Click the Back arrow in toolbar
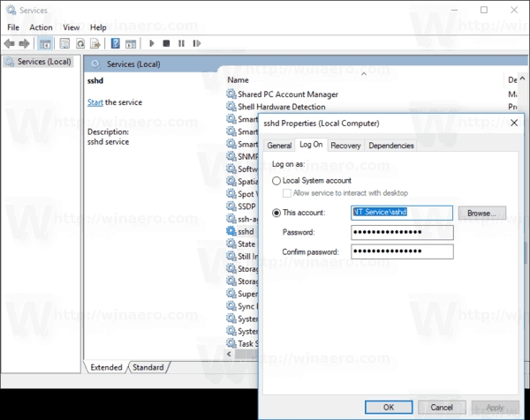The image size is (530, 420). [11, 42]
